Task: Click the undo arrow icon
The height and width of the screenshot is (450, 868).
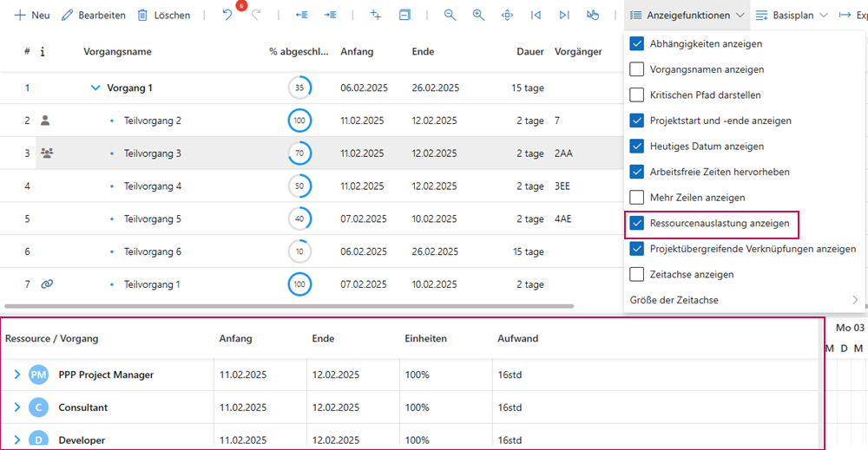Action: (227, 16)
